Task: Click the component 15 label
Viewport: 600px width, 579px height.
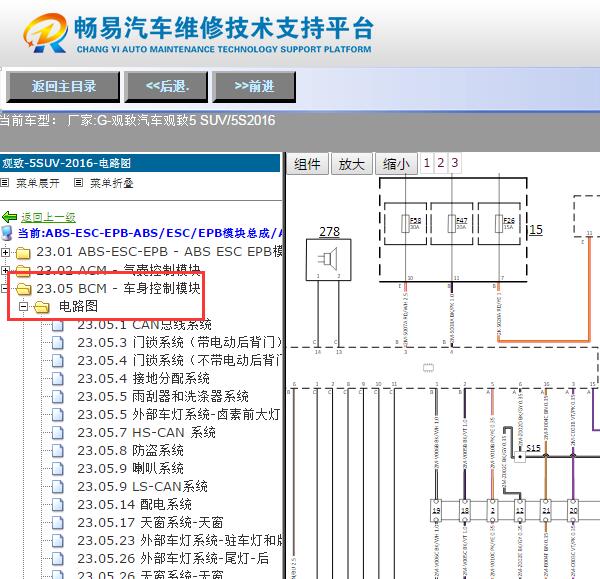Action: point(536,230)
